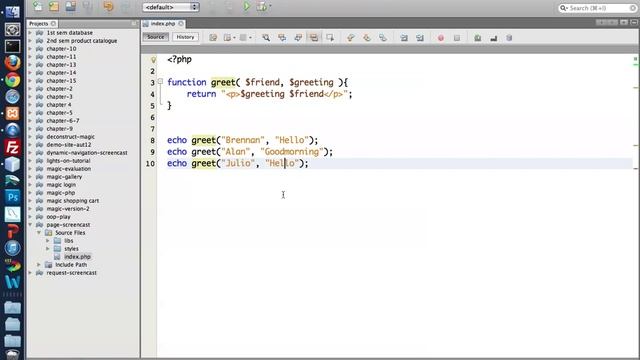Click the lightbulb hint on line 1

click(153, 60)
